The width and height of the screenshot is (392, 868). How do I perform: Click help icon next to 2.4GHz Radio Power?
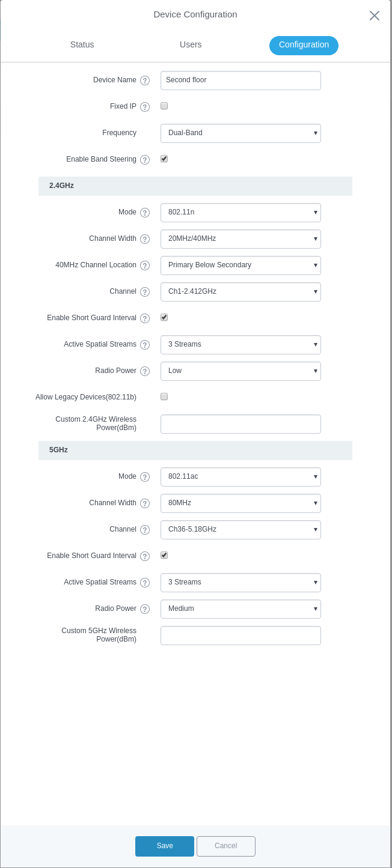[145, 371]
